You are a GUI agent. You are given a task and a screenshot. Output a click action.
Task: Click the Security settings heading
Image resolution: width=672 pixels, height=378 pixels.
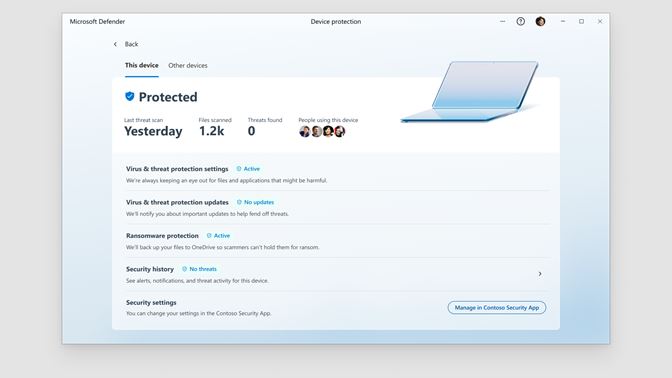point(151,303)
